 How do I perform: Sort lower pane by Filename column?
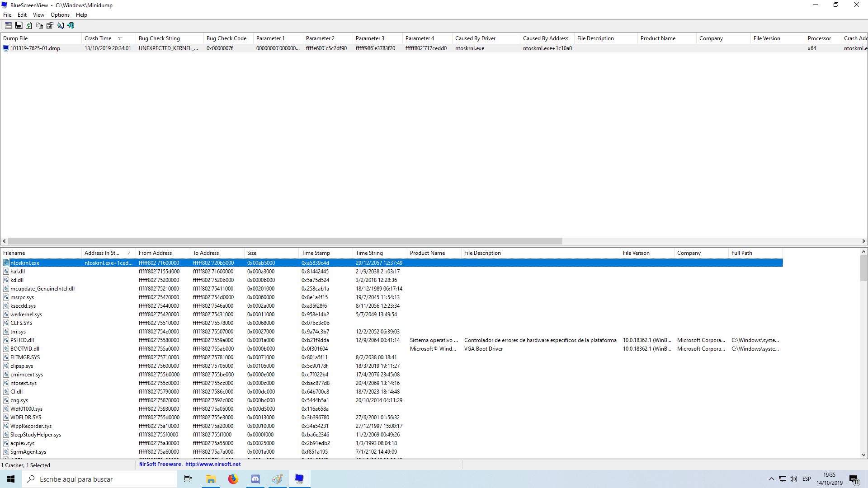pyautogui.click(x=41, y=253)
